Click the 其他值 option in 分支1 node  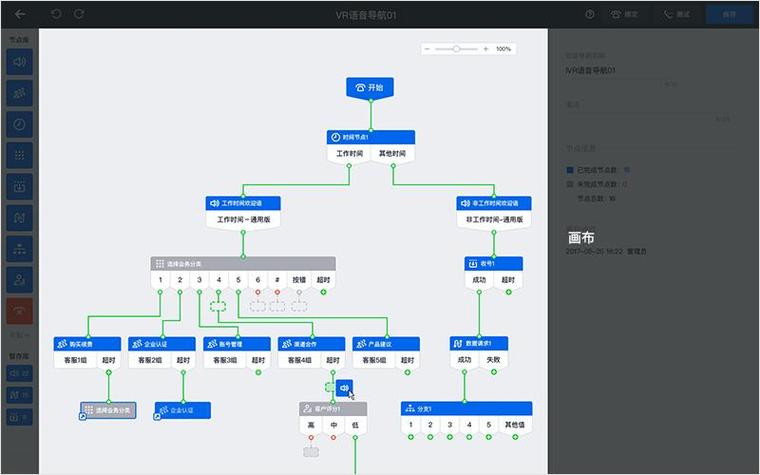pyautogui.click(x=515, y=425)
